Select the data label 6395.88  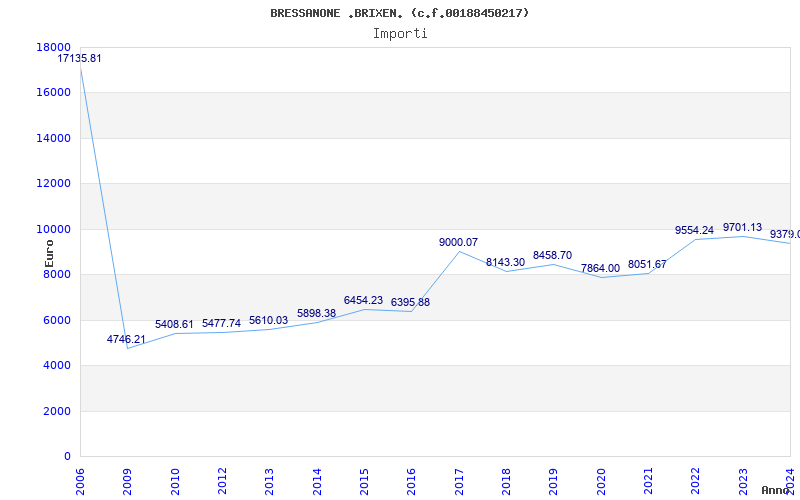410,303
